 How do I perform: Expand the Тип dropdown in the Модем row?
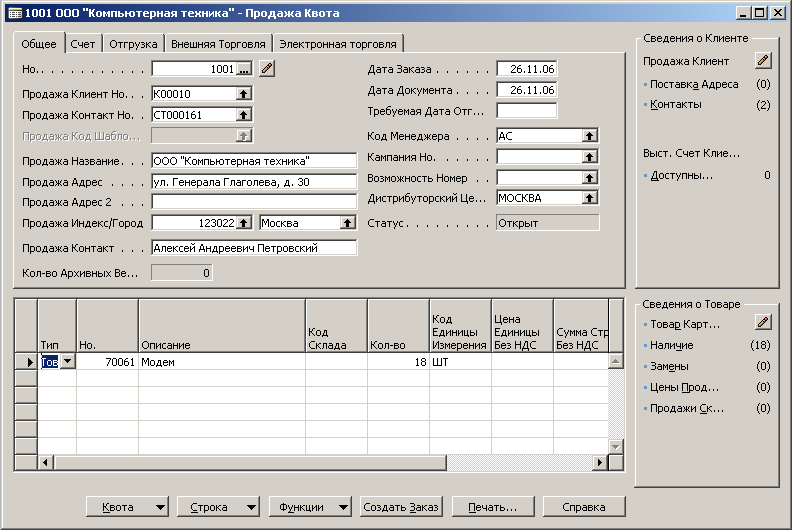coord(67,361)
